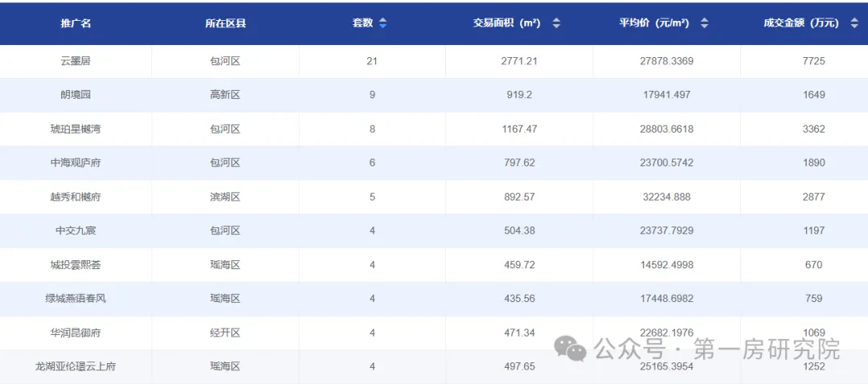Open 龙湖亚伦璟云上府 entry
Viewport: 868px width, 384px height.
76,366
